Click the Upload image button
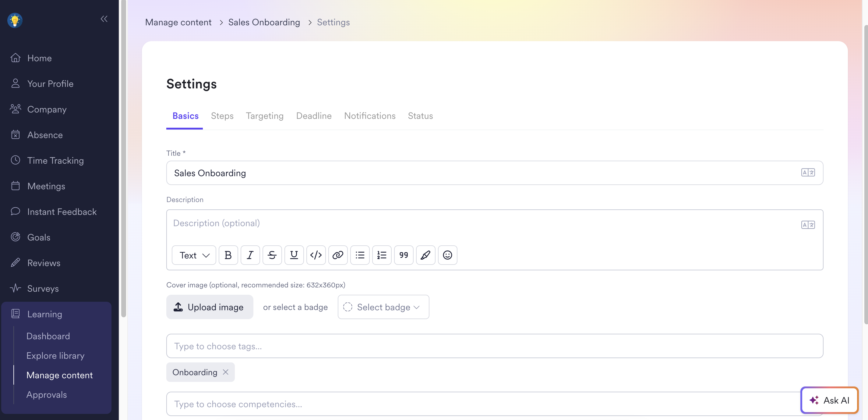This screenshot has height=420, width=868. pyautogui.click(x=210, y=307)
